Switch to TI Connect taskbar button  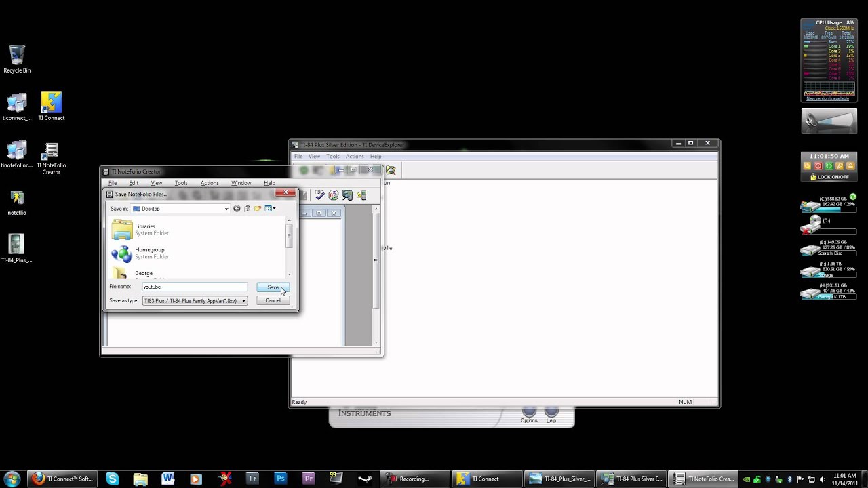click(488, 479)
